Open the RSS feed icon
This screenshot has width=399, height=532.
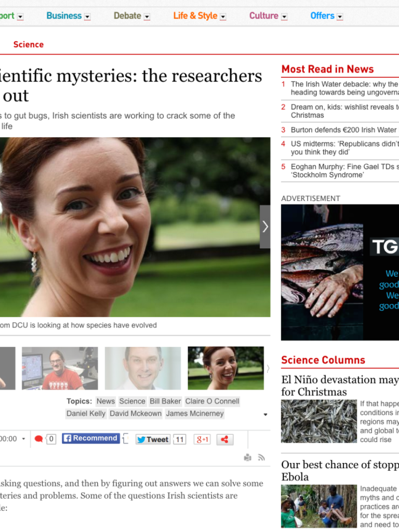pos(261,458)
